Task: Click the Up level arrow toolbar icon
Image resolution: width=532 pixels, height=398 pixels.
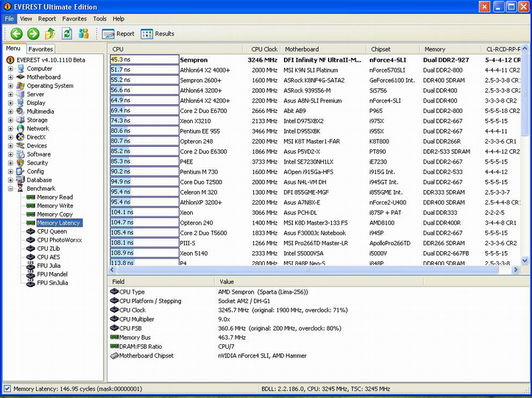Action: coord(51,34)
